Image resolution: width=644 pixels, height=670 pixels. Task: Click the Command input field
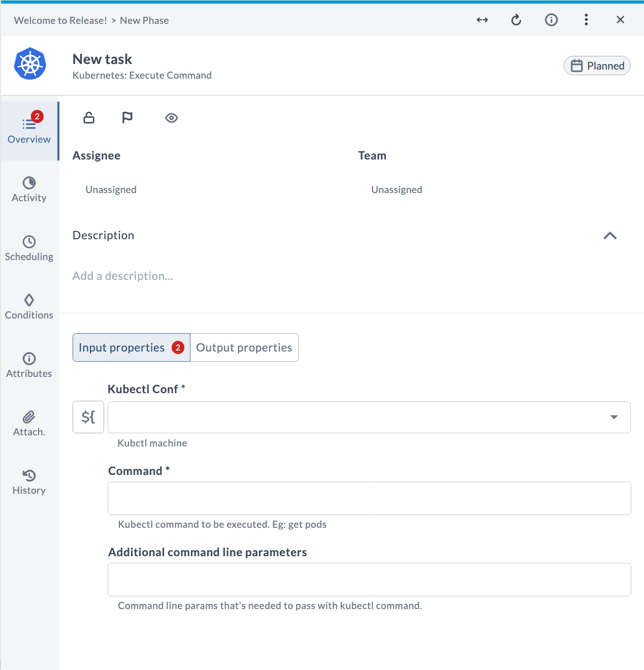(x=369, y=498)
